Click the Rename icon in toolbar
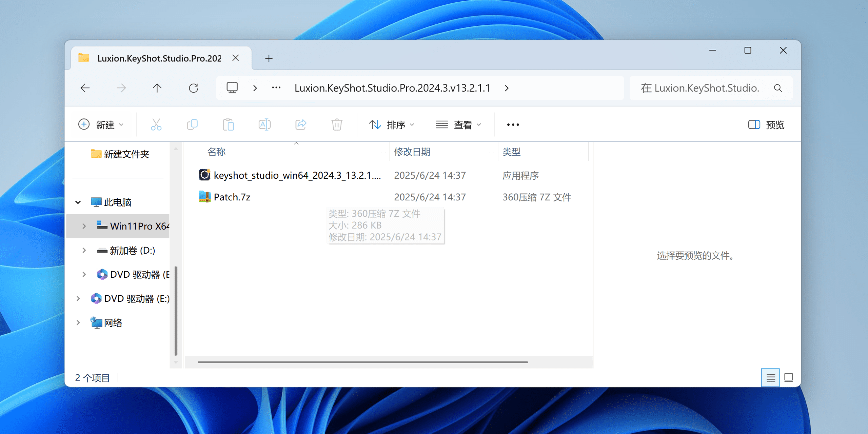Image resolution: width=868 pixels, height=434 pixels. (264, 125)
